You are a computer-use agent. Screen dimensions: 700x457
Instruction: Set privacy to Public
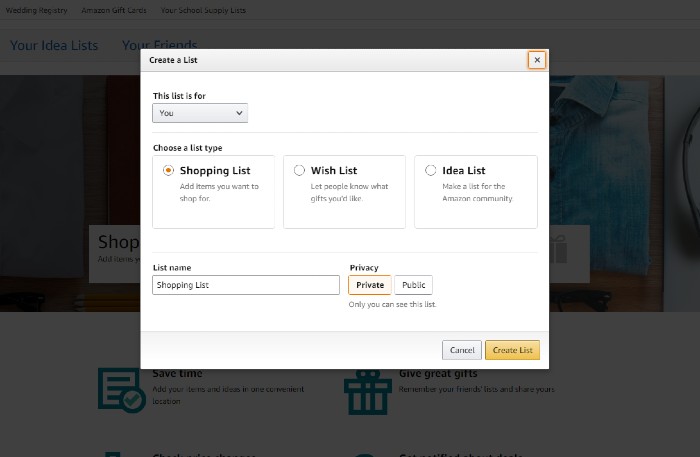pyautogui.click(x=413, y=285)
